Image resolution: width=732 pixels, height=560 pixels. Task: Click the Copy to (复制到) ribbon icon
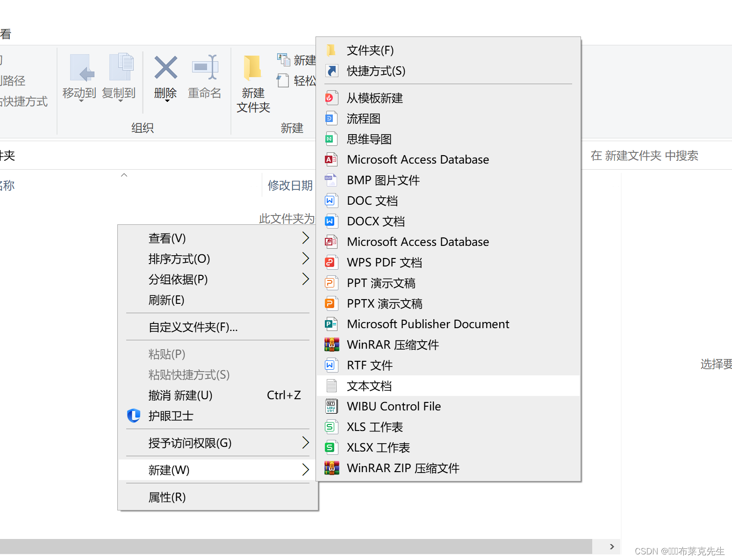[121, 68]
